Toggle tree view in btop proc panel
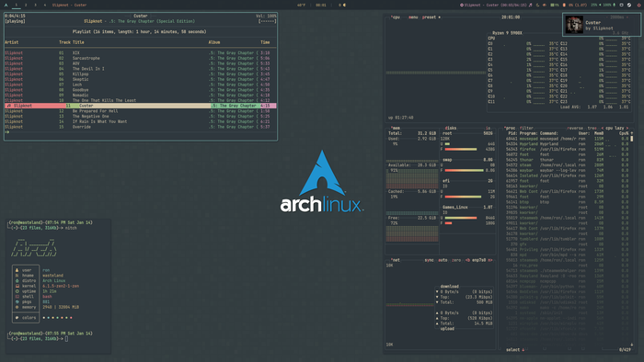The width and height of the screenshot is (644, 362). pos(592,128)
